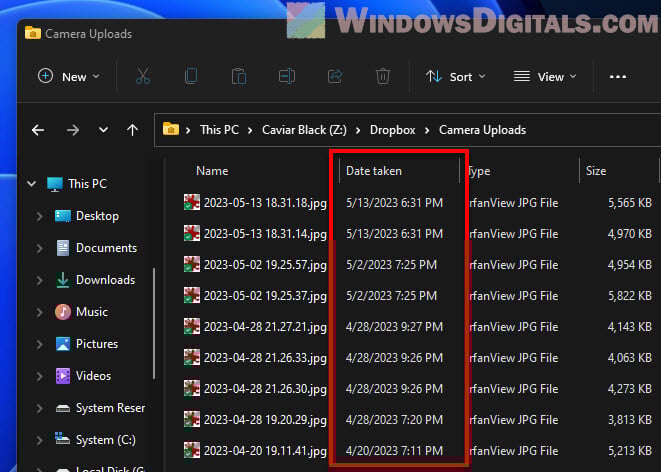This screenshot has height=472, width=661.
Task: Select file 2023-04-28 19.20.29.jpg
Action: pyautogui.click(x=265, y=420)
